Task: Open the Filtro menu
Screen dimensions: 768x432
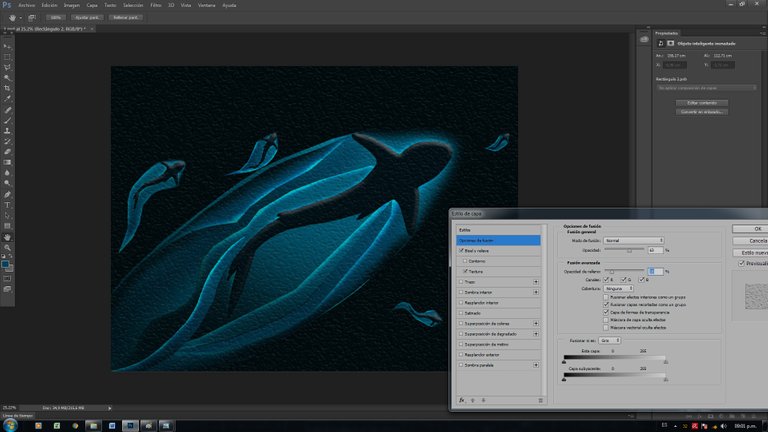Action: [156, 5]
